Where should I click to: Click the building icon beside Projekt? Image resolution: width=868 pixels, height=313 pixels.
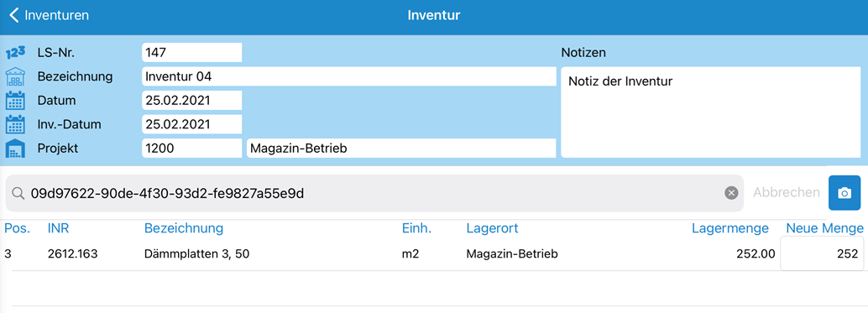15,149
